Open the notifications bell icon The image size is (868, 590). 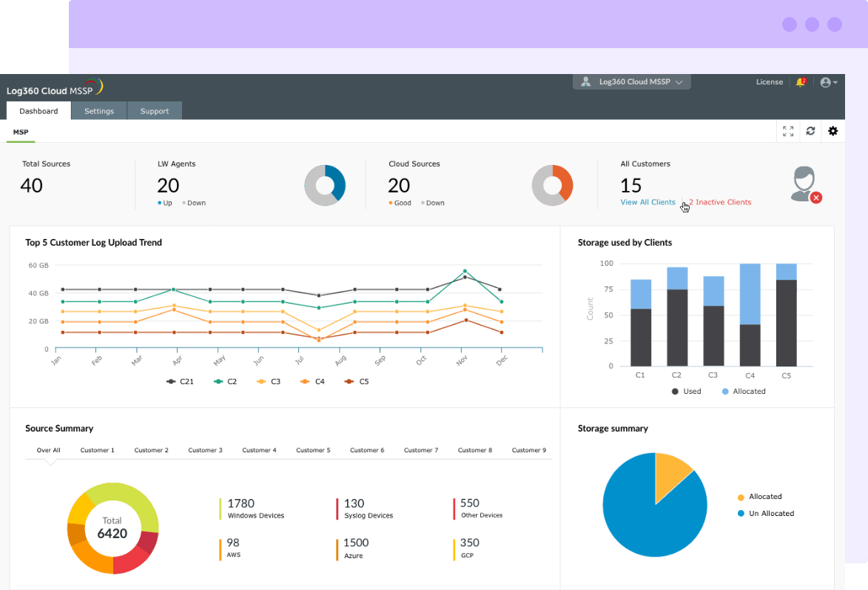point(801,81)
